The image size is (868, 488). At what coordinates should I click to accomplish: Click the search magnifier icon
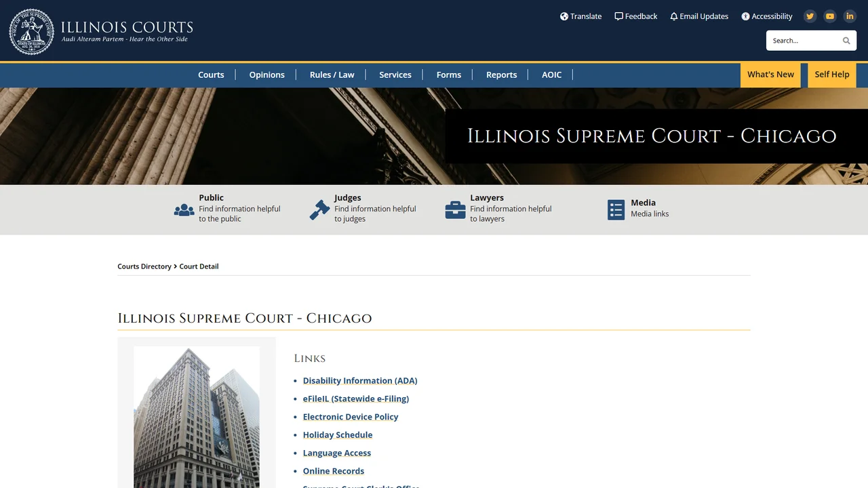coord(846,41)
